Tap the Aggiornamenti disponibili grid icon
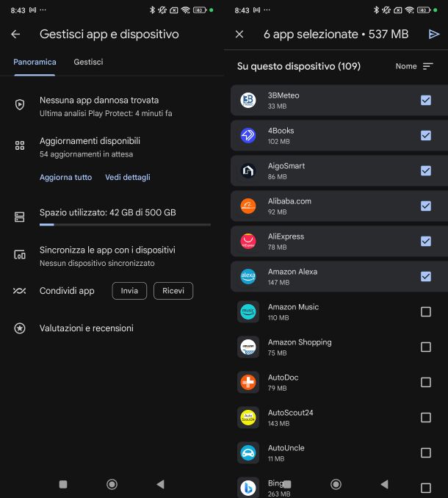448x498 pixels. [x=20, y=145]
